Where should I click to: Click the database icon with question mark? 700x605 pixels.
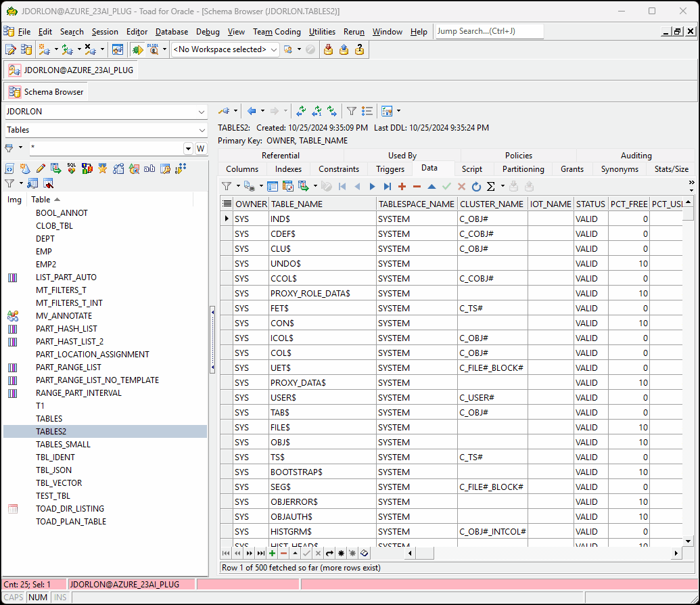point(359,49)
